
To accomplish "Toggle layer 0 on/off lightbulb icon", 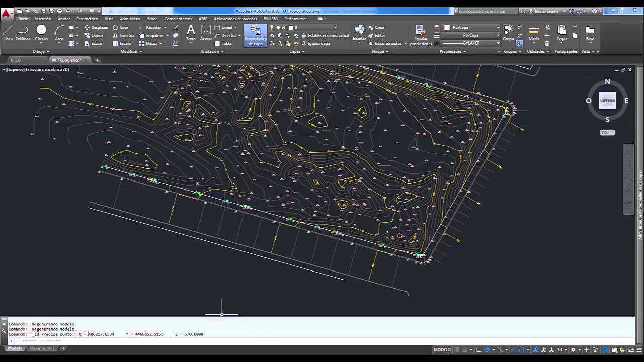I will (272, 28).
